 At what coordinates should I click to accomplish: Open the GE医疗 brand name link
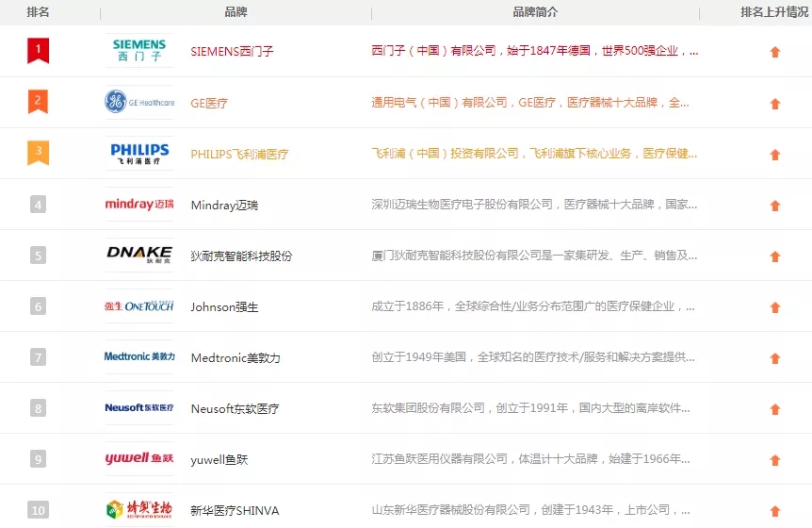coord(209,103)
